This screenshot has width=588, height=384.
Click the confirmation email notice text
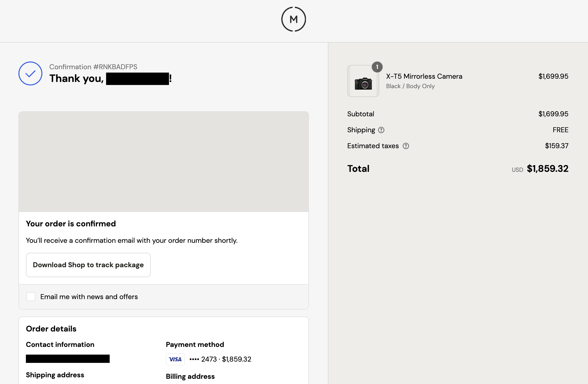pos(132,241)
